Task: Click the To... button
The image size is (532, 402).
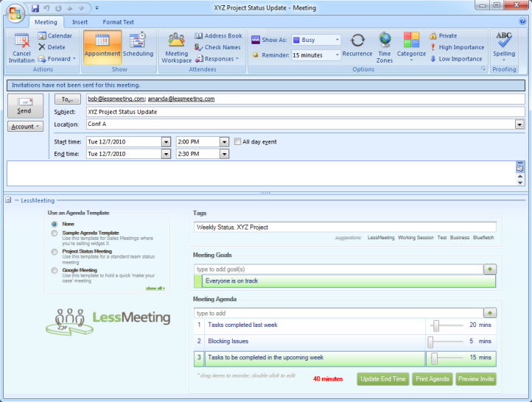Action: coord(68,99)
